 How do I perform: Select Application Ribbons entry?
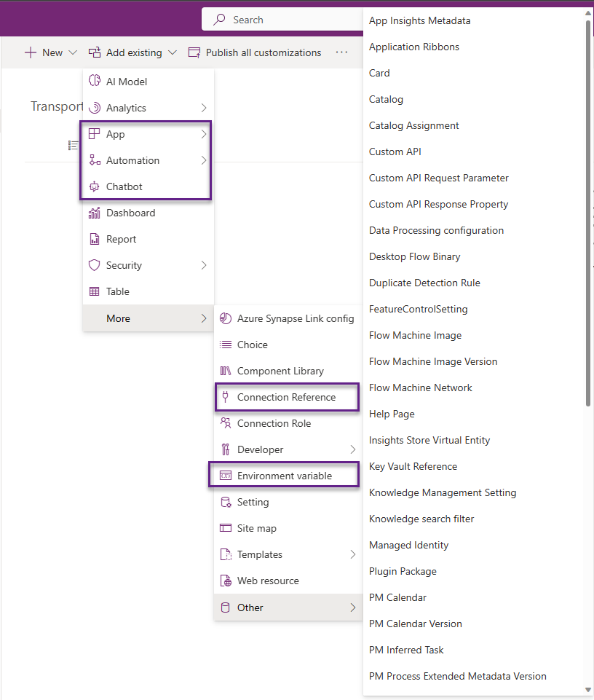(x=474, y=47)
